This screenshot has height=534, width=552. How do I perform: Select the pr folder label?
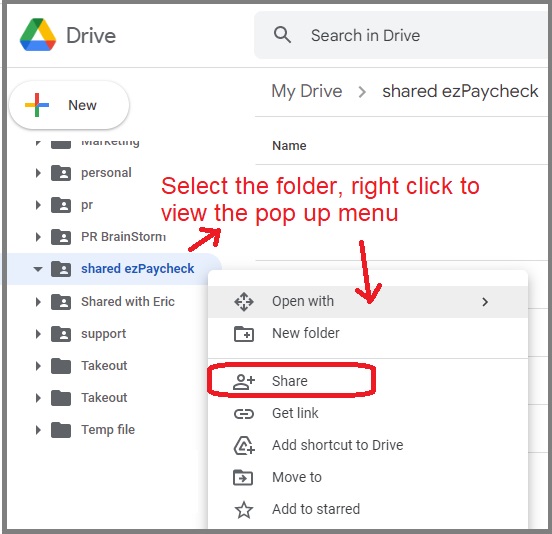coord(87,205)
